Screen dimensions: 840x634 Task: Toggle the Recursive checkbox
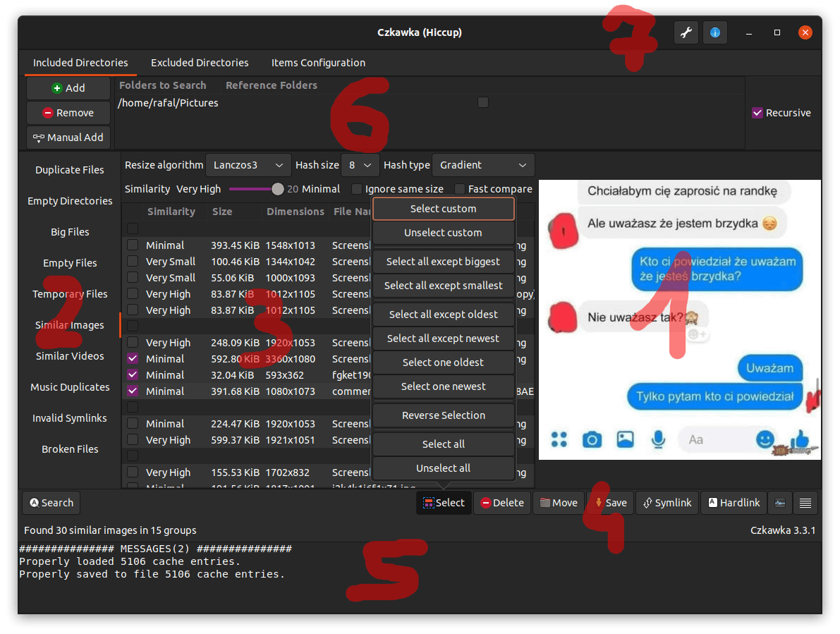pos(757,113)
